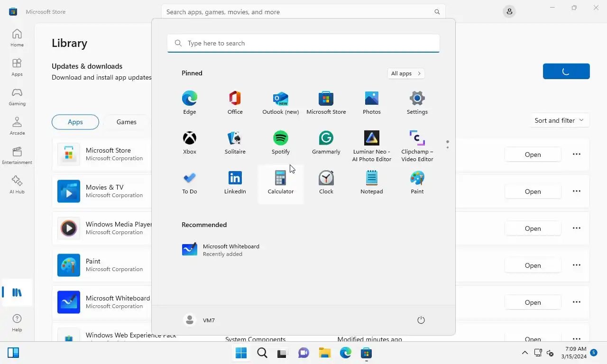
Task: Open LinkedIn pinned app
Action: (235, 183)
